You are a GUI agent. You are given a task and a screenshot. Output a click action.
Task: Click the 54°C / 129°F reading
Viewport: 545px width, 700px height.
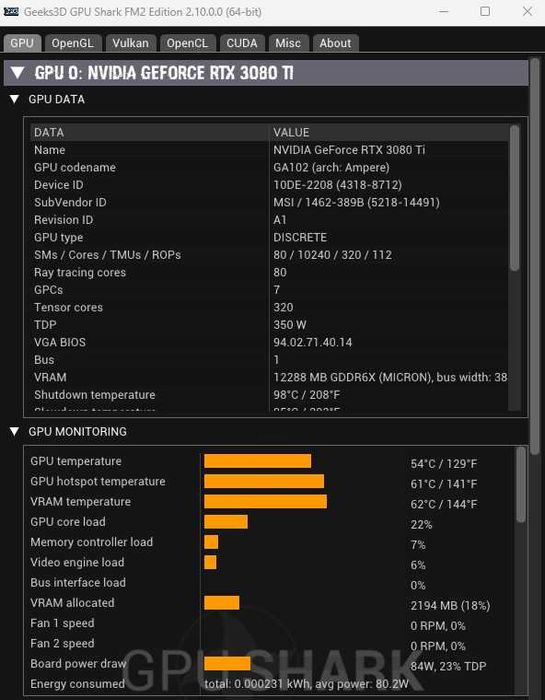pyautogui.click(x=444, y=463)
